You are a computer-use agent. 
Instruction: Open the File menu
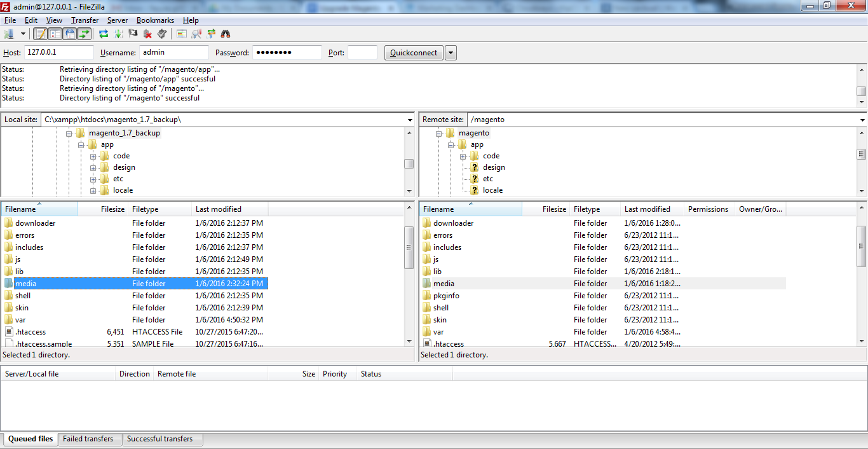(x=10, y=20)
